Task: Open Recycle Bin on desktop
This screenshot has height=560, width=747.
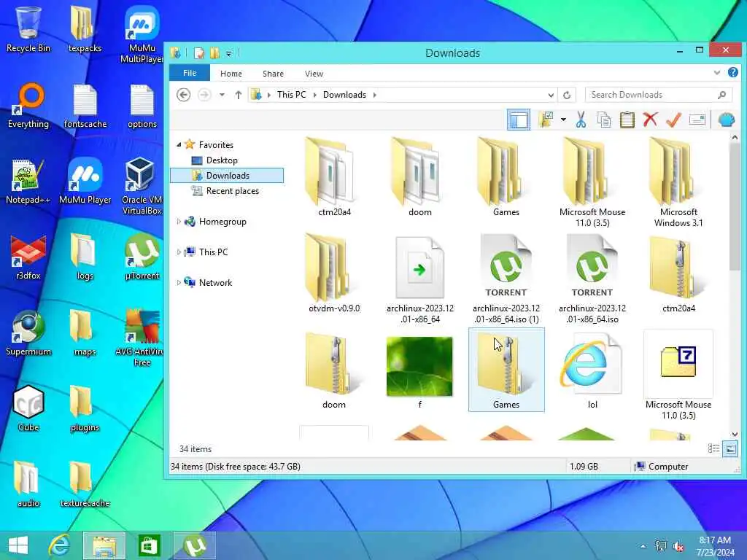Action: 28,29
